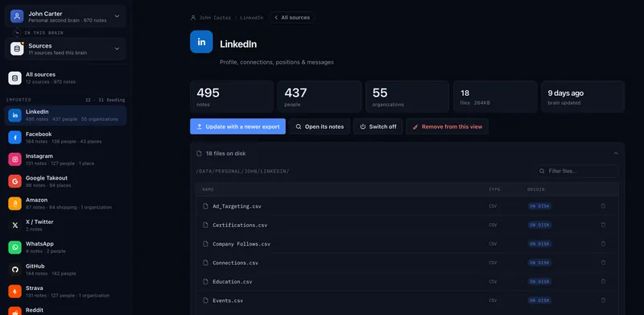
Task: Select the Reddit icon in the sidebar
Action: pyautogui.click(x=14, y=311)
